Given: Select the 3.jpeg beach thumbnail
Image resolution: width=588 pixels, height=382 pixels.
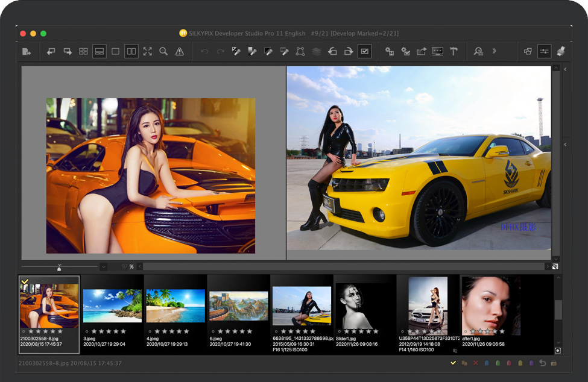Looking at the screenshot, I should click(112, 305).
